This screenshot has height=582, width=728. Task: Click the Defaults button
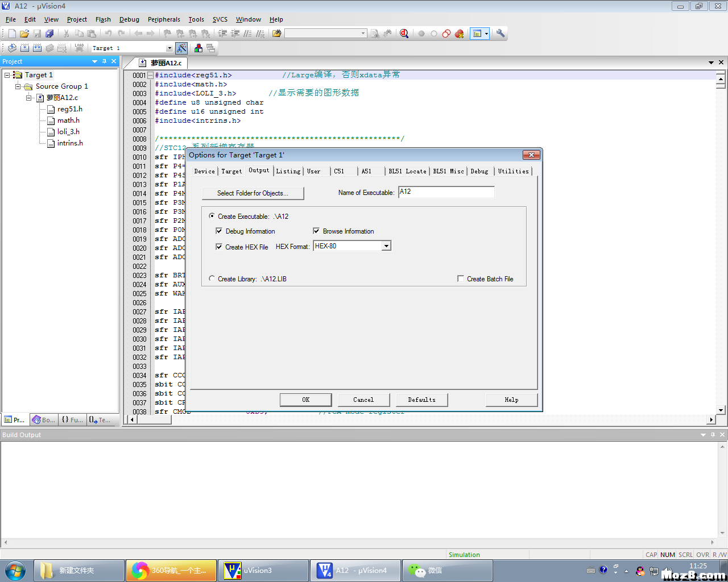point(421,400)
